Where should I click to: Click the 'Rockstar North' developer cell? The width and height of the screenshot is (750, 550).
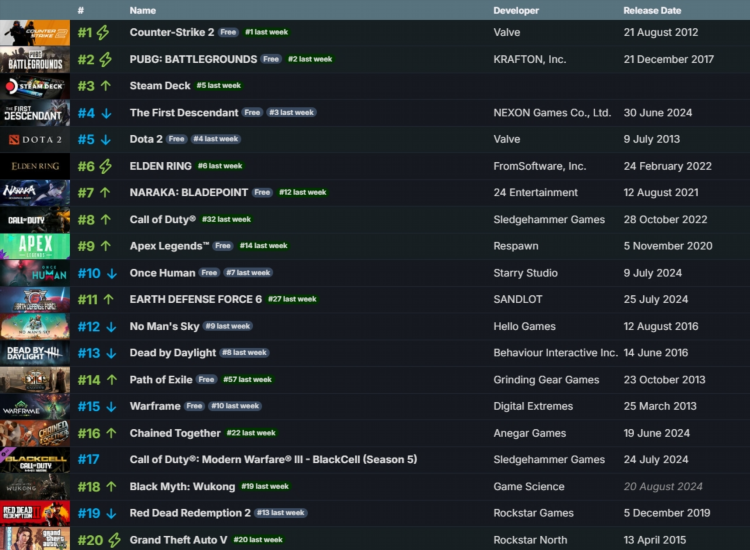point(530,540)
